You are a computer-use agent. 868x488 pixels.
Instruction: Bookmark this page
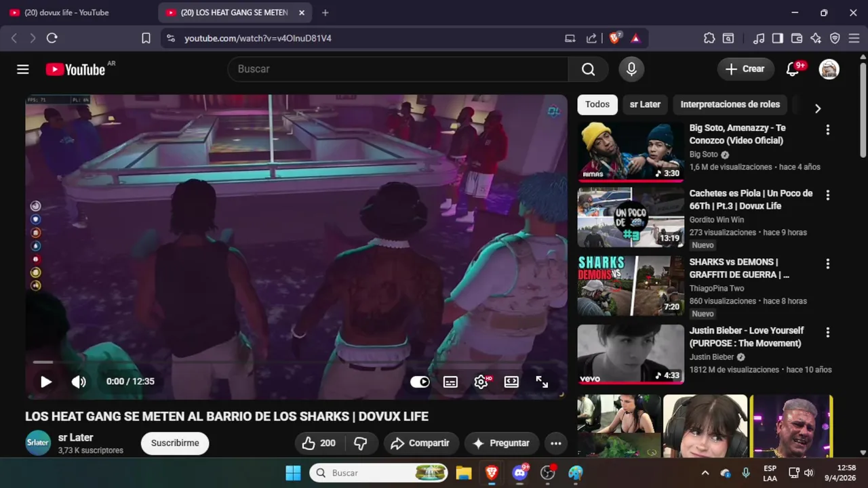tap(146, 39)
